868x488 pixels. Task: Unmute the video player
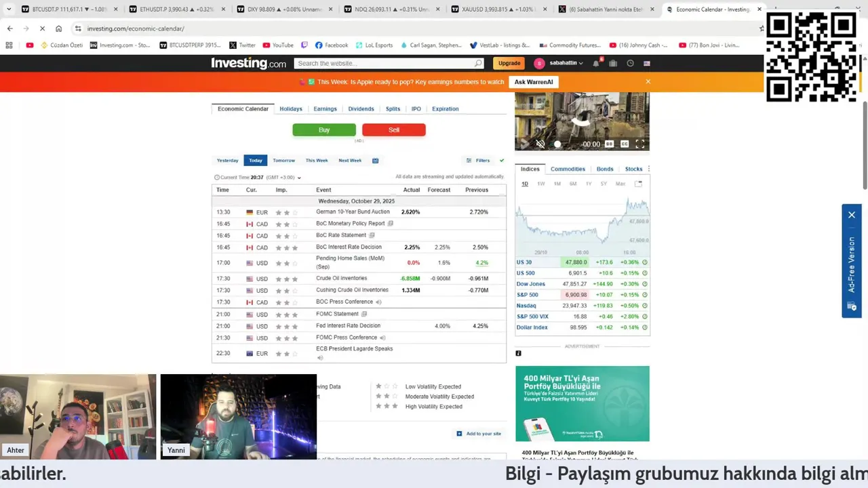[540, 144]
